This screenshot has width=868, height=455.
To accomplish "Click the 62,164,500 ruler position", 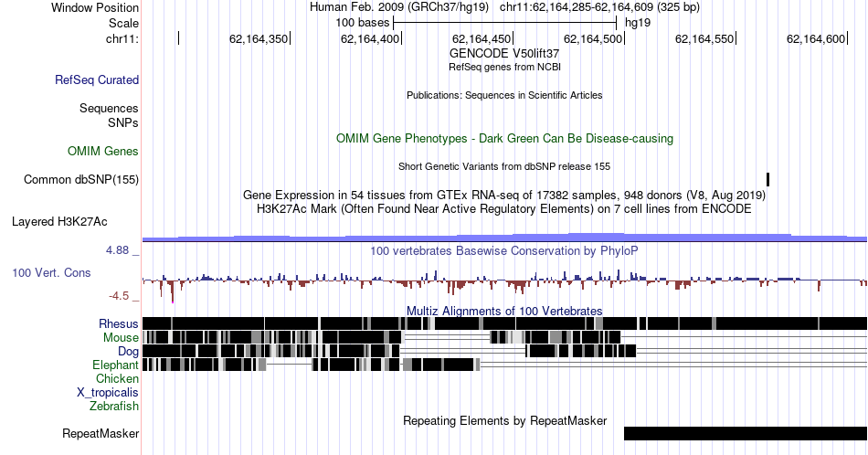I will coord(593,38).
